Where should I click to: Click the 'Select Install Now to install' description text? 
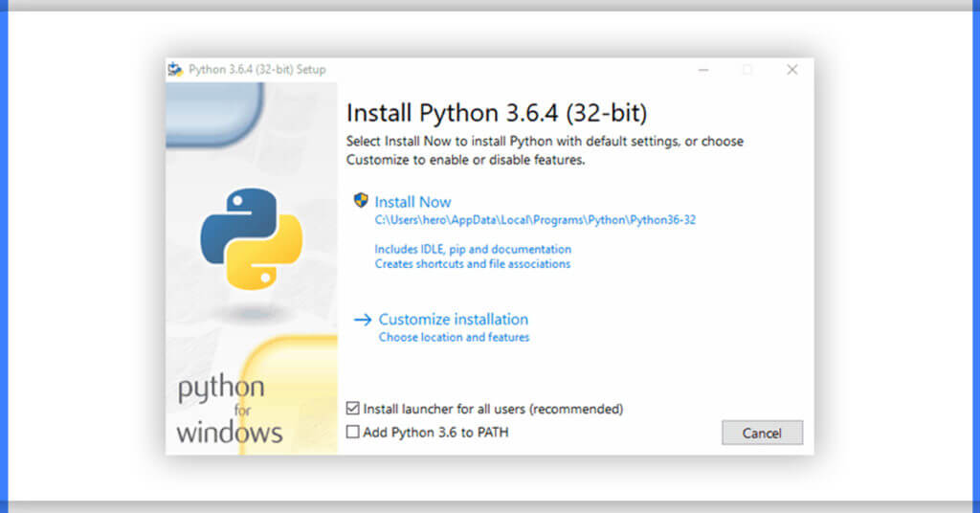[545, 150]
